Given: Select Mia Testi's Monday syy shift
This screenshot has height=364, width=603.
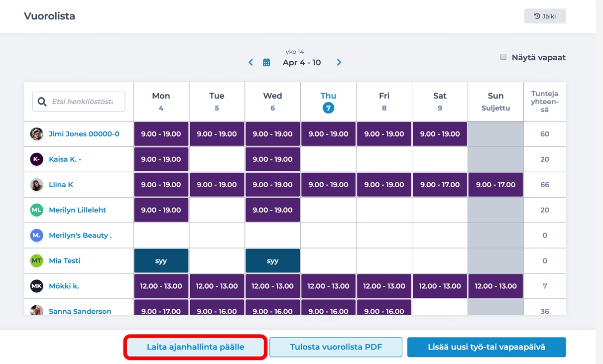Looking at the screenshot, I should click(161, 261).
